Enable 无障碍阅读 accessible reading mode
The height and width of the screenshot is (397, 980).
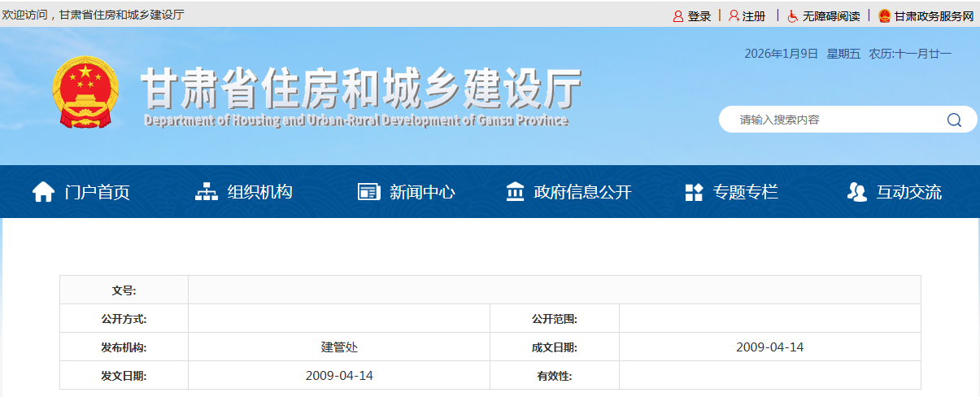tap(830, 16)
